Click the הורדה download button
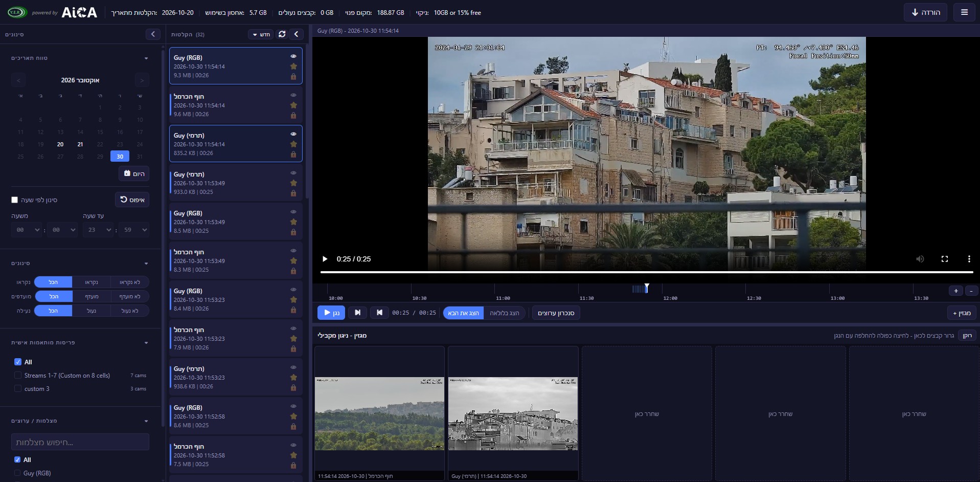980x482 pixels. click(925, 12)
